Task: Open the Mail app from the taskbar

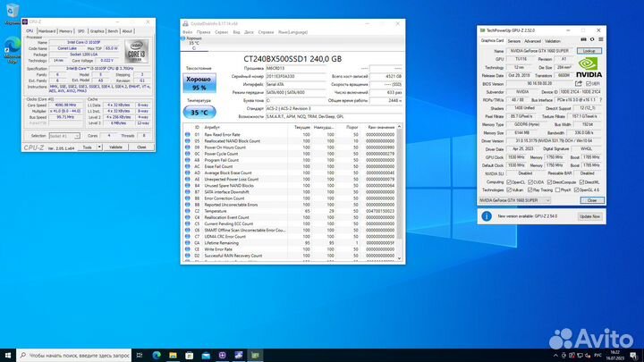Action: click(206, 356)
